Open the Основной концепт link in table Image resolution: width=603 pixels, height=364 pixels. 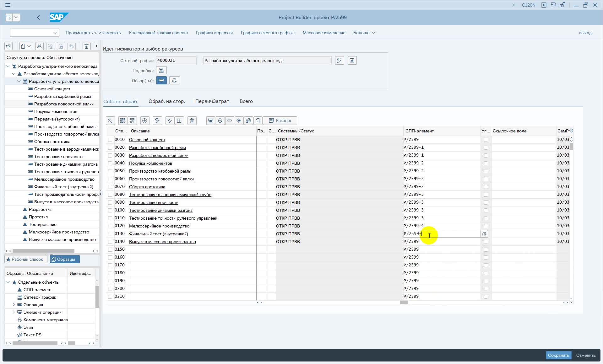(147, 140)
